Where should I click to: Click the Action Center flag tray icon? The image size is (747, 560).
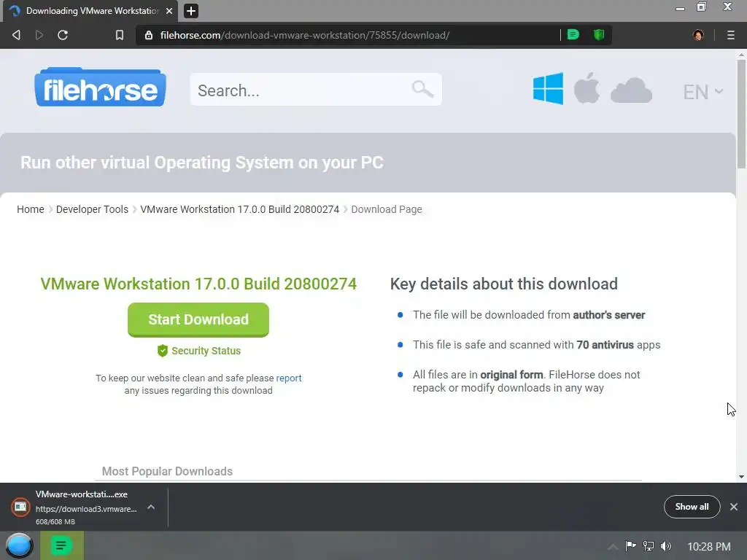point(631,545)
